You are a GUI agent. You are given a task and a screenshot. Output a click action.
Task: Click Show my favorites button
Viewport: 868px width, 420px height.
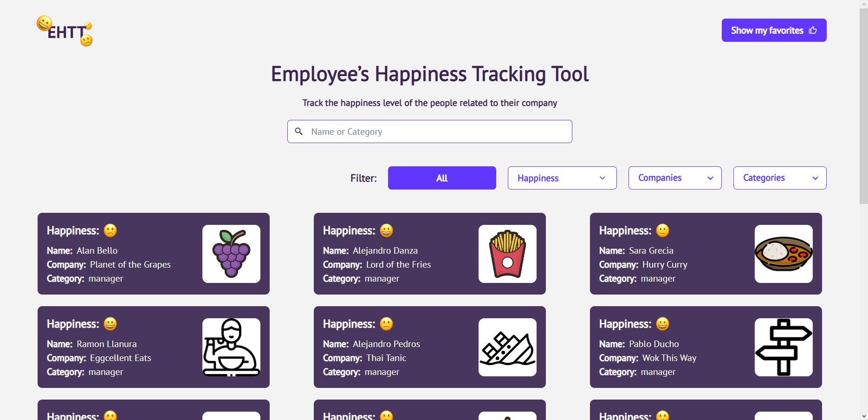click(x=774, y=30)
